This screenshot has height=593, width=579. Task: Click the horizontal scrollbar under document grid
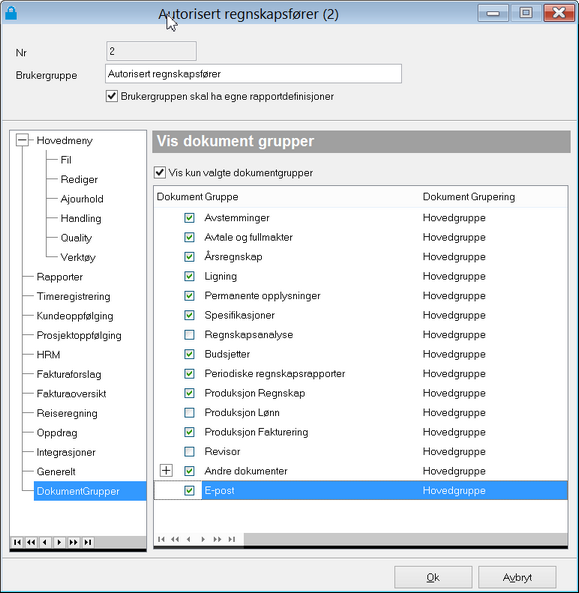coord(405,539)
